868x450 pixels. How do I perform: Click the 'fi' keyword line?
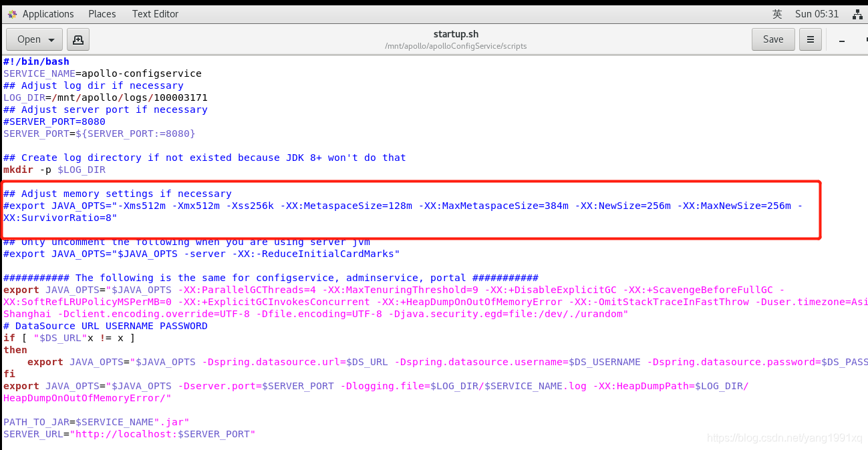[9, 374]
